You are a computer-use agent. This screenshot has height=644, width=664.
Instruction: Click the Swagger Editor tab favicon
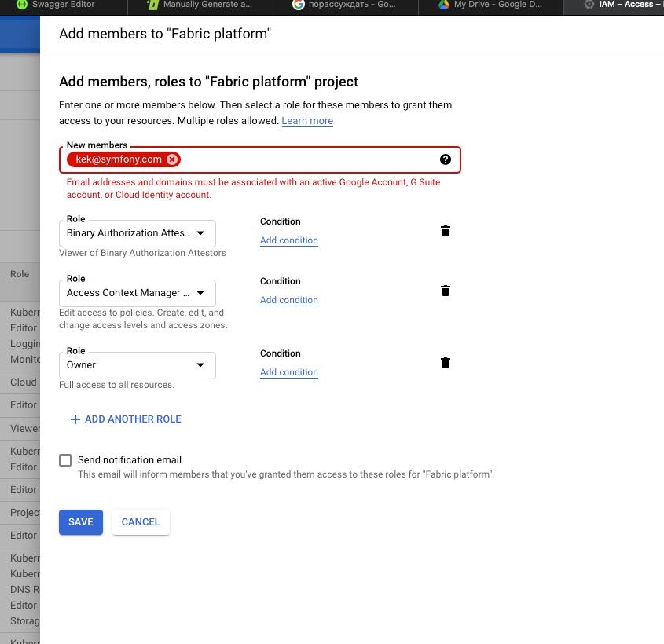(21, 5)
